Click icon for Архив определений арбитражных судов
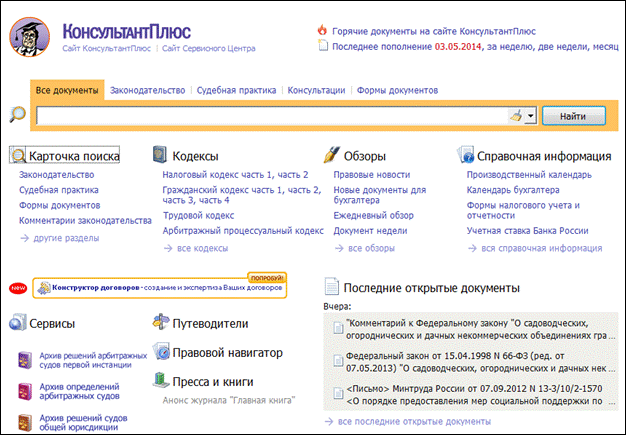 pyautogui.click(x=25, y=392)
